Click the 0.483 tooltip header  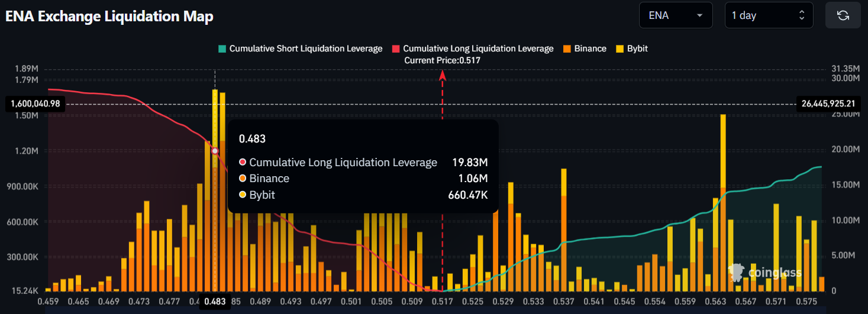point(252,139)
